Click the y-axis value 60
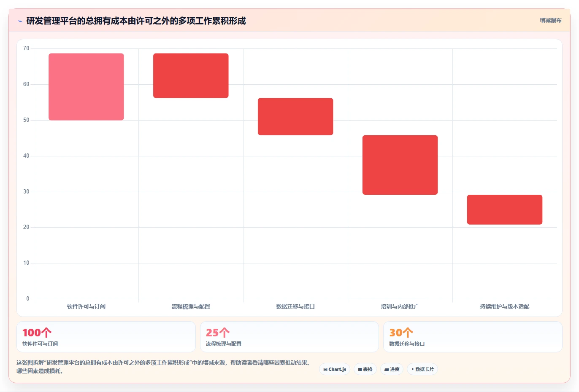 (x=26, y=84)
